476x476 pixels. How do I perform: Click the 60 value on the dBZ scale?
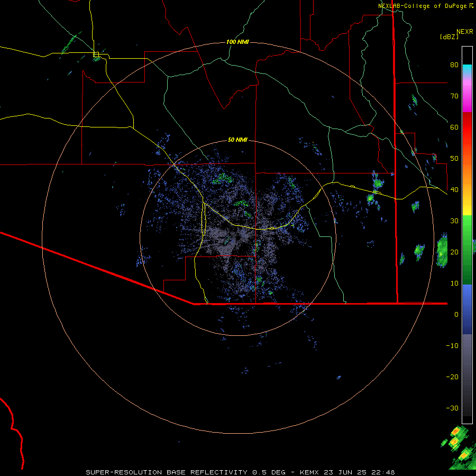coord(454,127)
